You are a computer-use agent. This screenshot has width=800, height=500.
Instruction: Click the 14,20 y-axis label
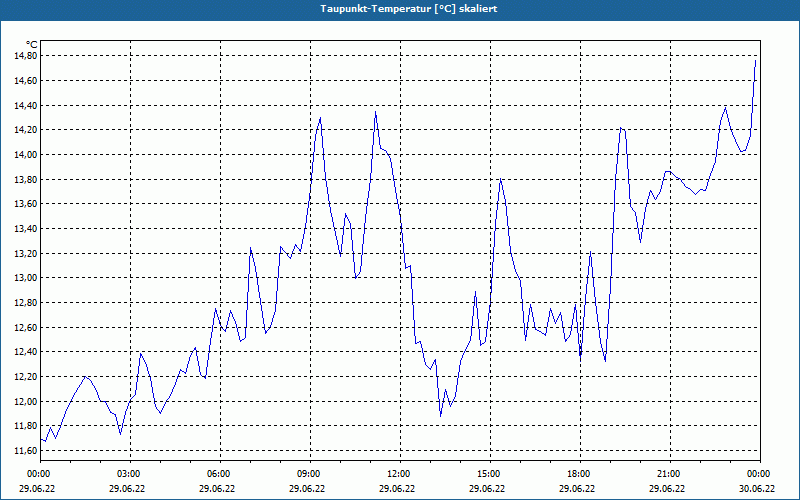(25, 130)
